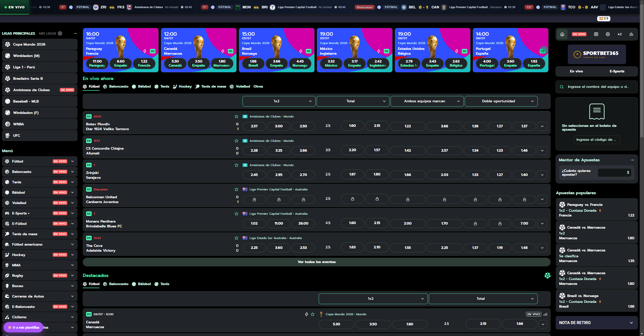Open live ticker match BEL 0-1 CAN
This screenshot has width=644, height=336.
[x=435, y=7]
